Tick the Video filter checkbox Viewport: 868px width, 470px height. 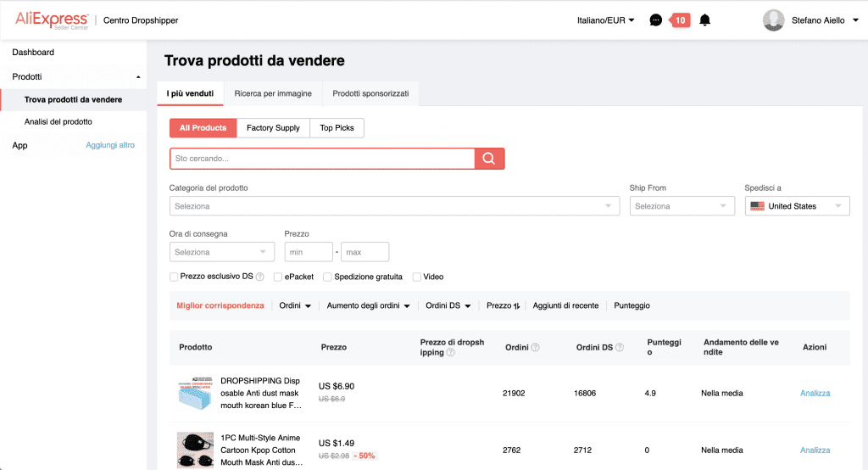417,277
